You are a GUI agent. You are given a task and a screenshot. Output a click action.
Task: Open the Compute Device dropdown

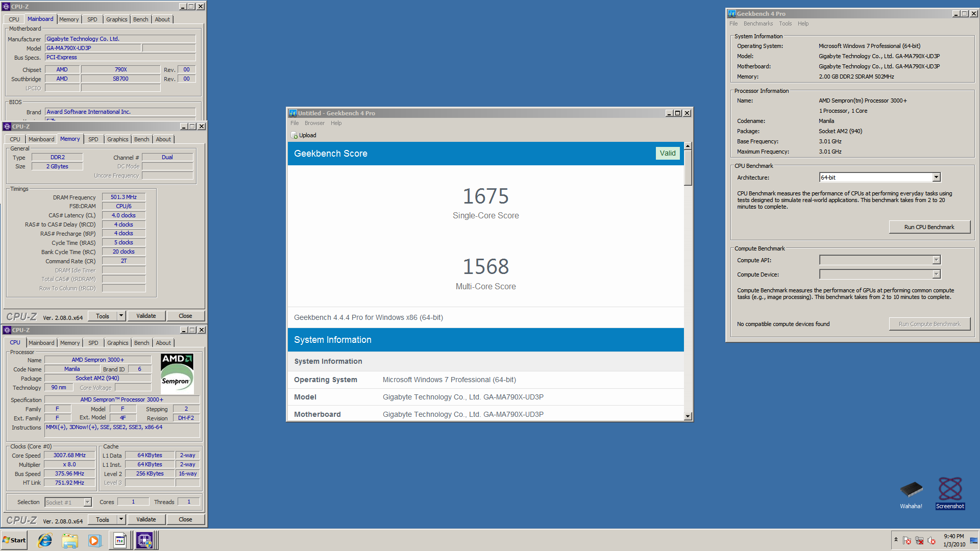[x=936, y=274]
